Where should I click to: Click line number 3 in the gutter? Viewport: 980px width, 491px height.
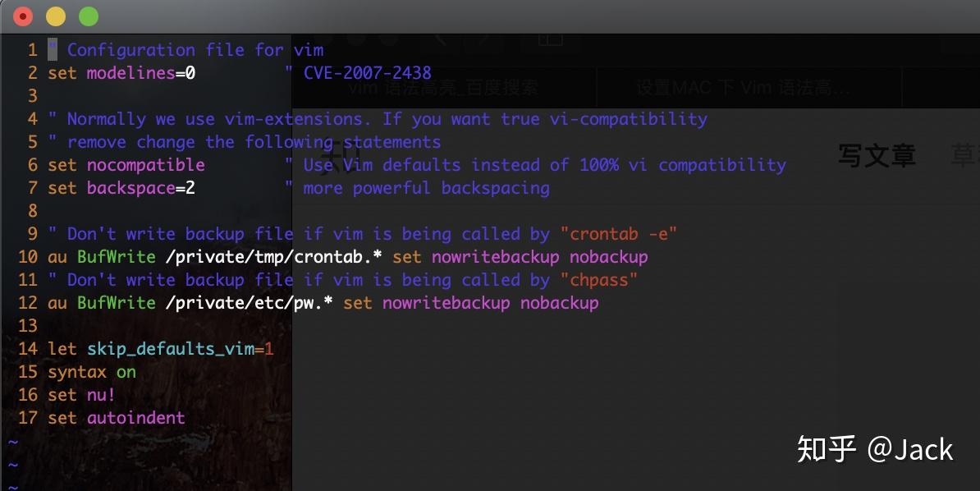(x=33, y=96)
